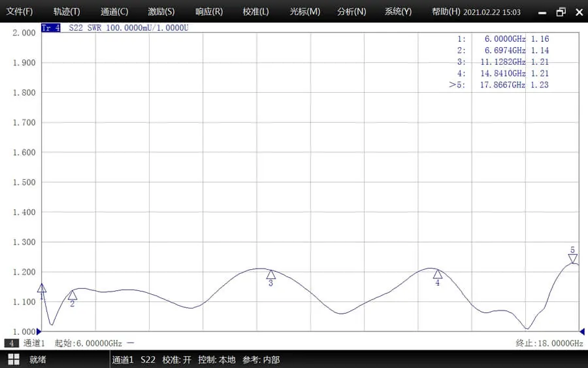Open the 校准(L) calibration menu
The image size is (588, 368).
click(255, 12)
